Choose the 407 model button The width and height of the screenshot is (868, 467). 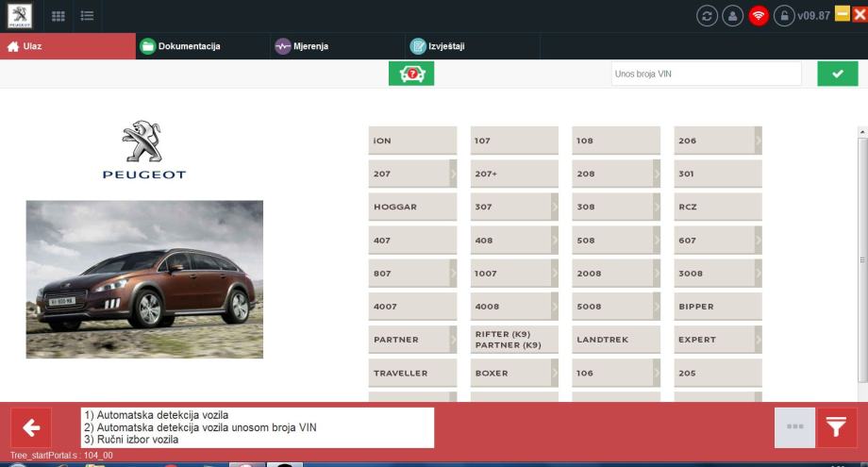click(412, 241)
